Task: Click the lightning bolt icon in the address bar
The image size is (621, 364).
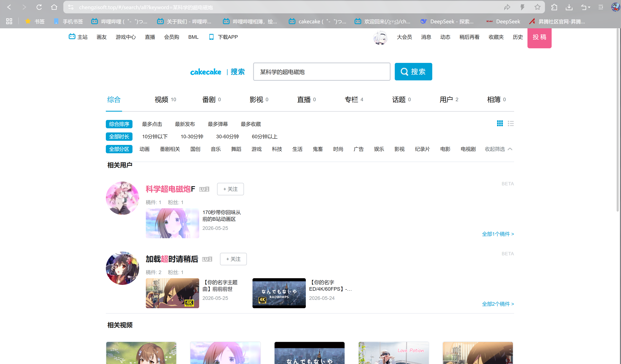Action: pos(522,7)
